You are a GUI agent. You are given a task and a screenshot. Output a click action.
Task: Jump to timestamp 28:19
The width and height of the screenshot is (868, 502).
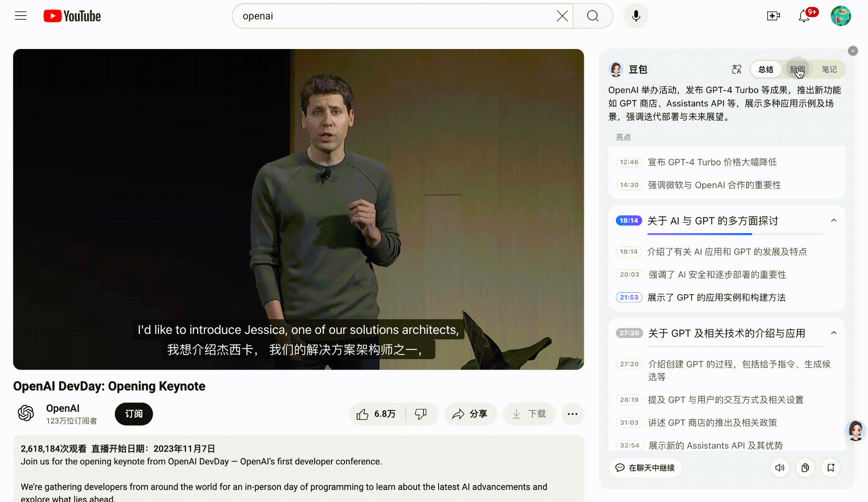coord(629,400)
